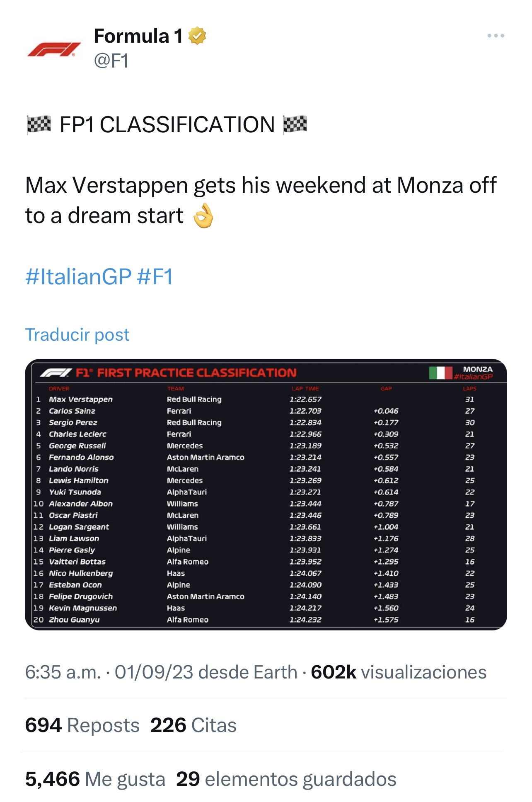The width and height of the screenshot is (532, 802).
Task: Click the left chequered flag emoji
Action: click(x=39, y=124)
